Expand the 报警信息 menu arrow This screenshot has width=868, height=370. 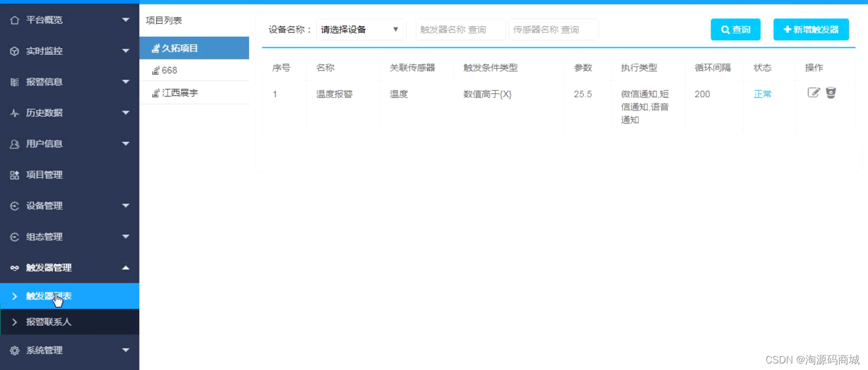[x=125, y=82]
